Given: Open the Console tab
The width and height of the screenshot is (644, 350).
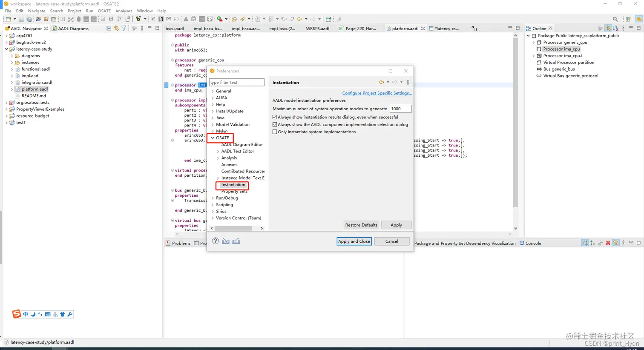Looking at the screenshot, I should point(531,243).
